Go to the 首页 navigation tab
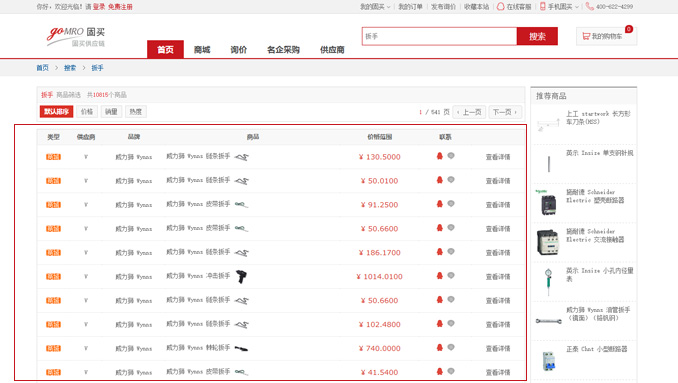Image resolution: width=678 pixels, height=383 pixels. click(x=165, y=49)
